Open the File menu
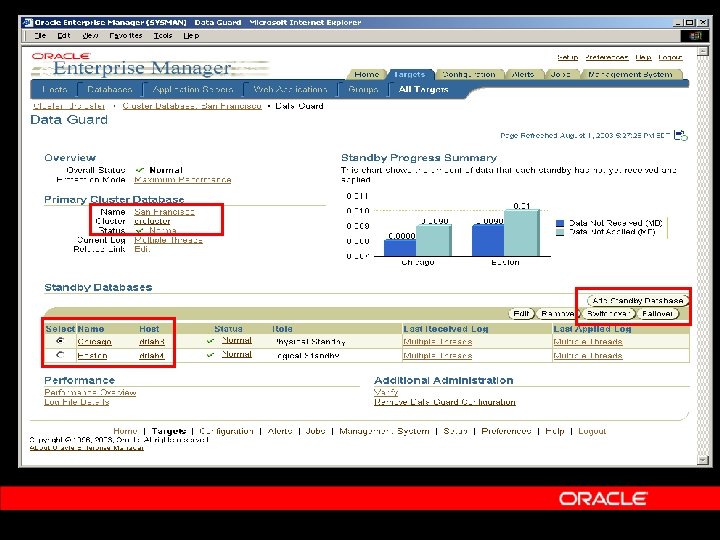720x540 pixels. click(40, 35)
